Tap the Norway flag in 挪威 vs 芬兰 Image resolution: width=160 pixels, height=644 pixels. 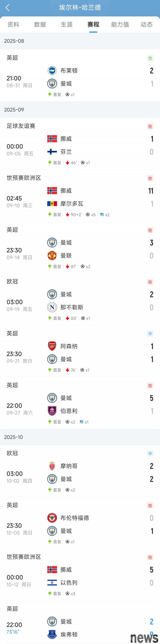tap(52, 139)
